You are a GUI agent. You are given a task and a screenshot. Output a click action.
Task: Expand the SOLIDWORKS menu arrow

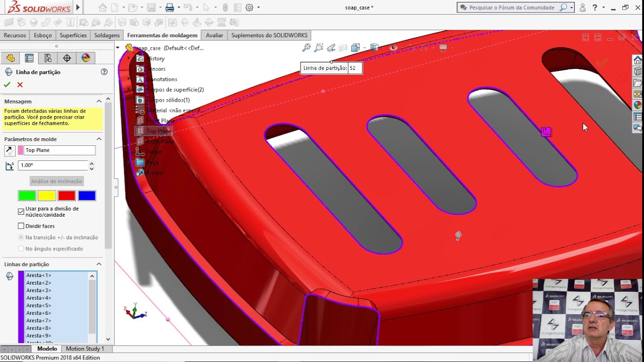(78, 8)
